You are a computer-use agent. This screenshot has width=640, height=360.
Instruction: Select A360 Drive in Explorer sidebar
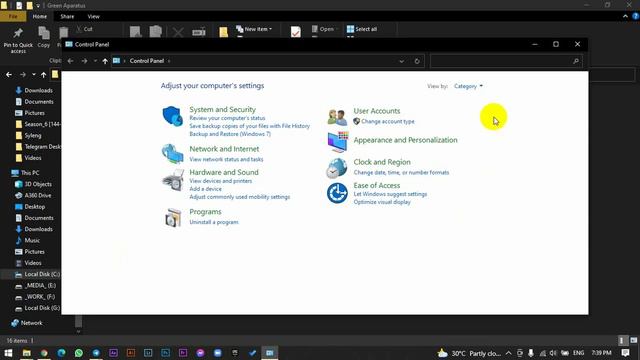click(x=33, y=196)
